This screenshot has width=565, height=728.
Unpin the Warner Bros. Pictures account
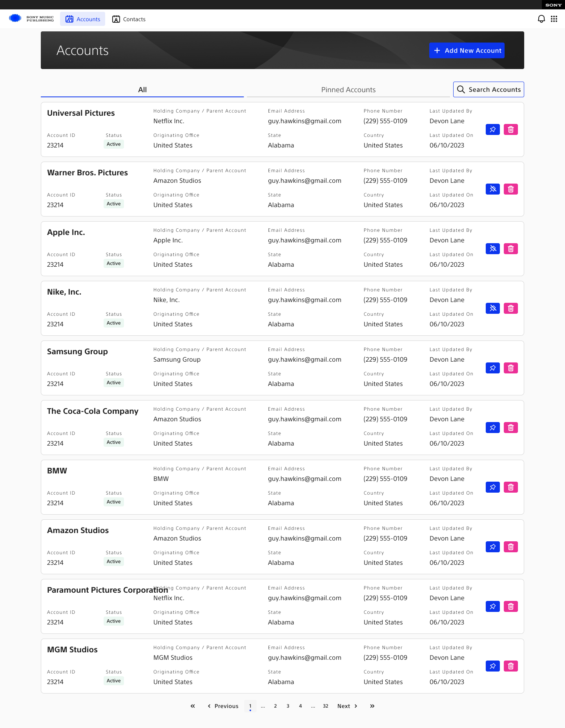click(493, 189)
